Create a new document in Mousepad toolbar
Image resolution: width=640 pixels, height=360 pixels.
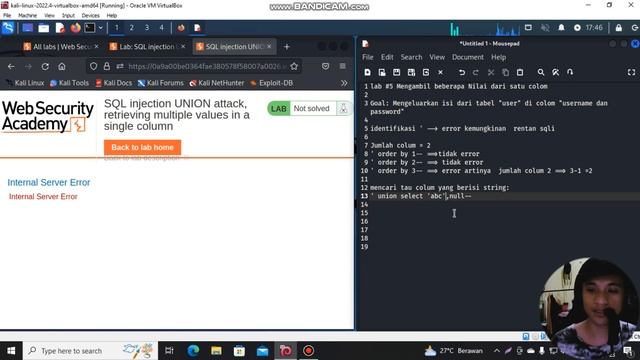pyautogui.click(x=367, y=72)
